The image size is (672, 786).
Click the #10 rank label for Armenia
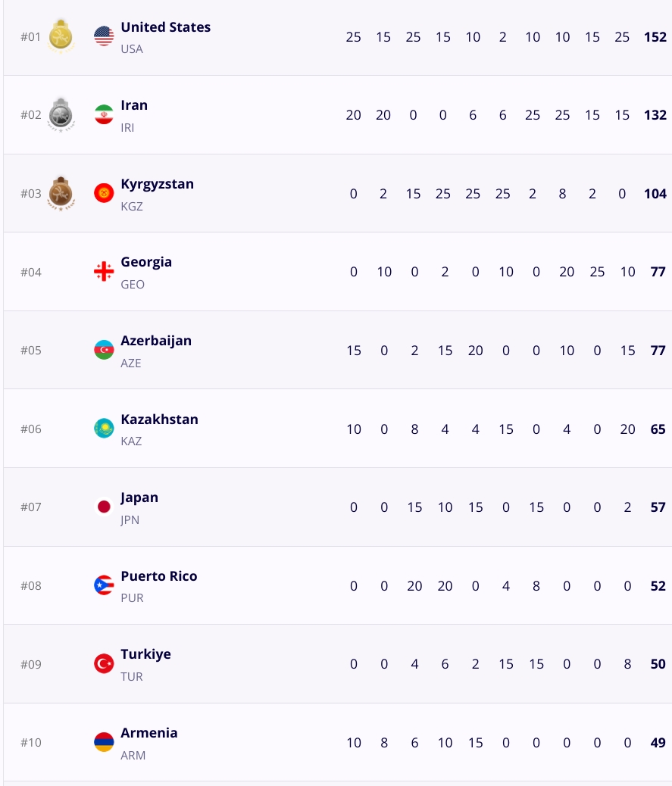(x=31, y=742)
